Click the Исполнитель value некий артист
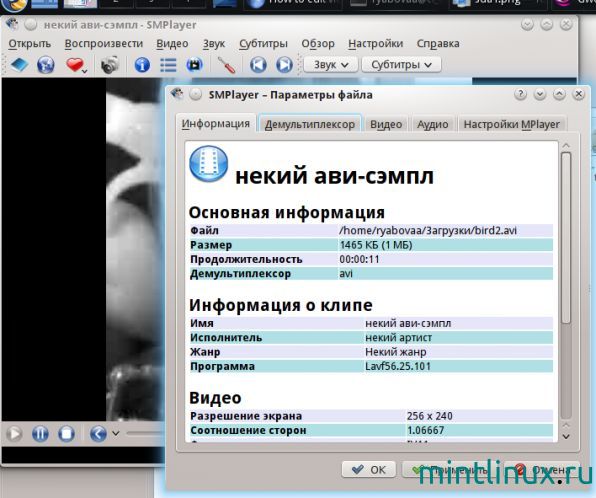596x498 pixels. (398, 338)
